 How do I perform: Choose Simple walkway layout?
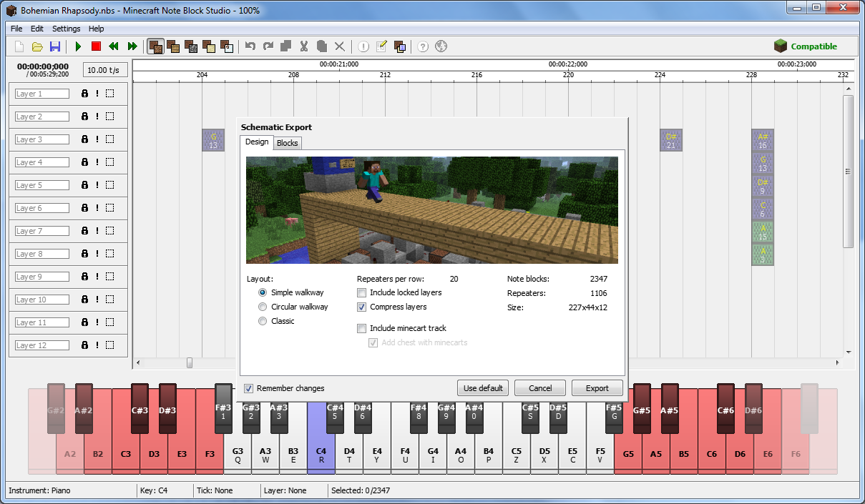(263, 292)
